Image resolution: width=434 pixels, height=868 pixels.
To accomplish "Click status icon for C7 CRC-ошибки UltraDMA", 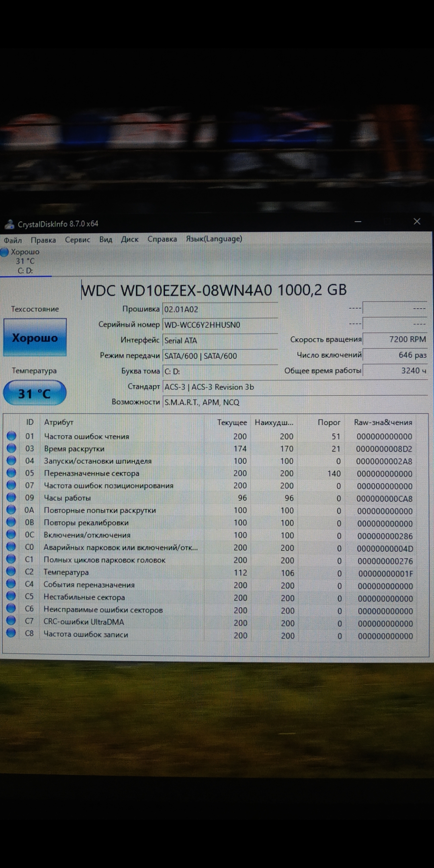I will tap(11, 620).
